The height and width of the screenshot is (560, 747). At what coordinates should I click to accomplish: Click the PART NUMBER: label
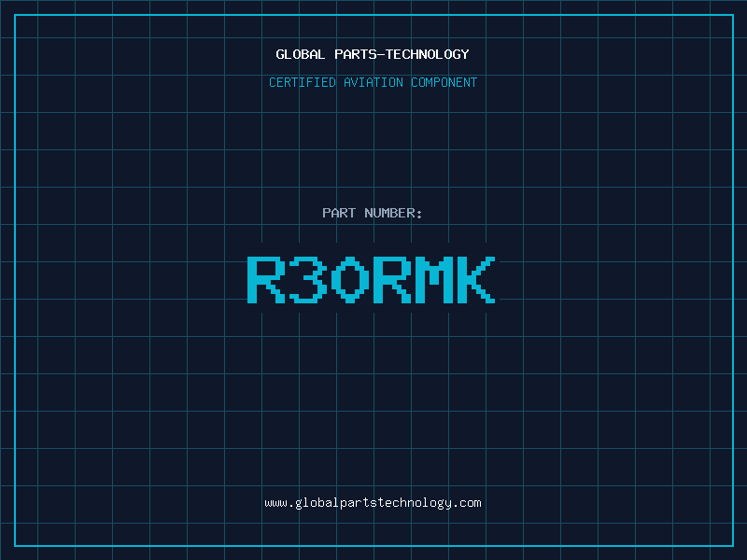tap(373, 213)
